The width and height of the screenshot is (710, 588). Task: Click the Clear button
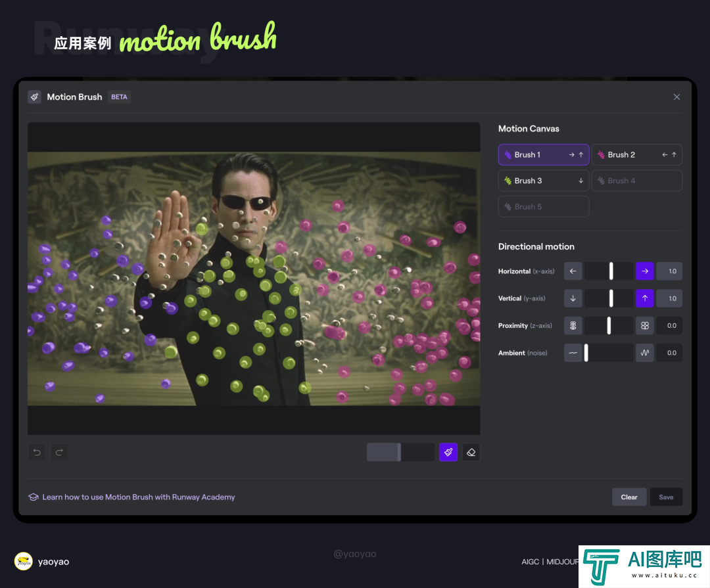click(629, 497)
